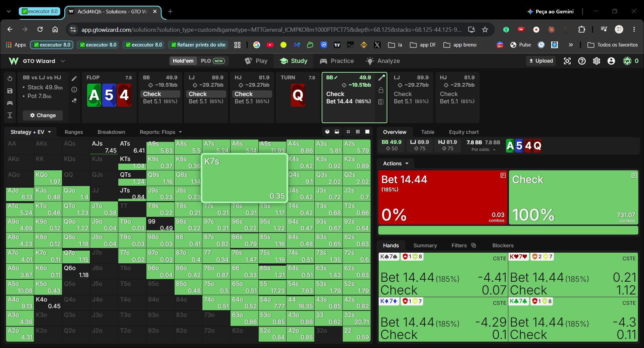Viewport: 644px width, 348px height.
Task: Open the Reports: Flops dropdown
Action: coord(160,132)
